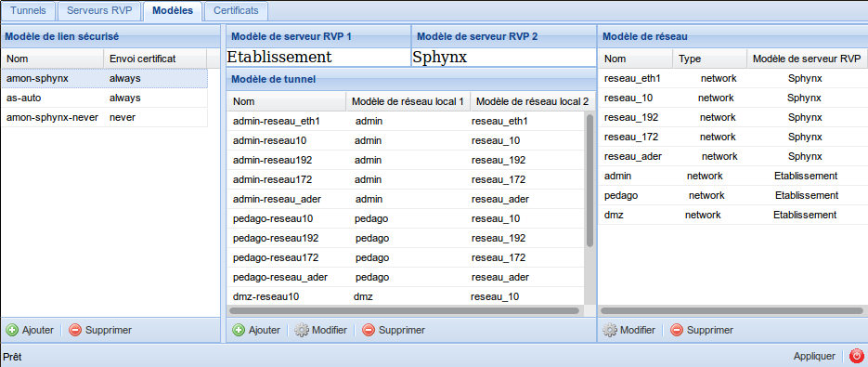The width and height of the screenshot is (868, 367).
Task: Open the Certificats tab
Action: [236, 10]
